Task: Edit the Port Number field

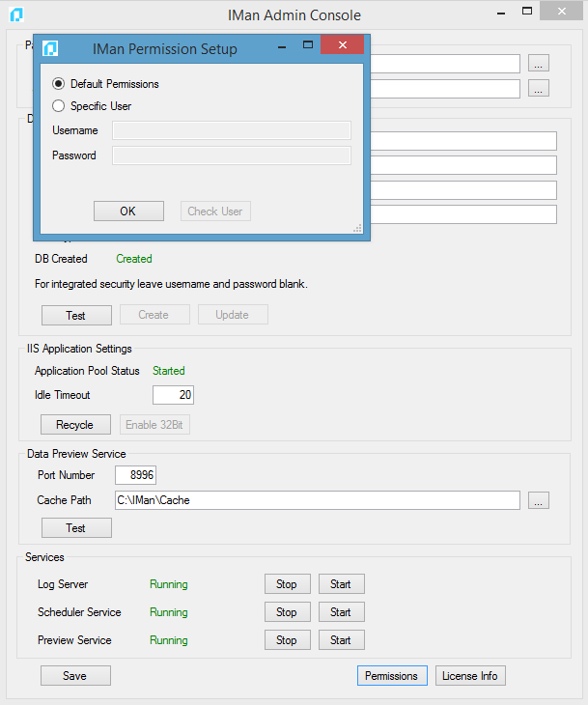Action: point(135,475)
